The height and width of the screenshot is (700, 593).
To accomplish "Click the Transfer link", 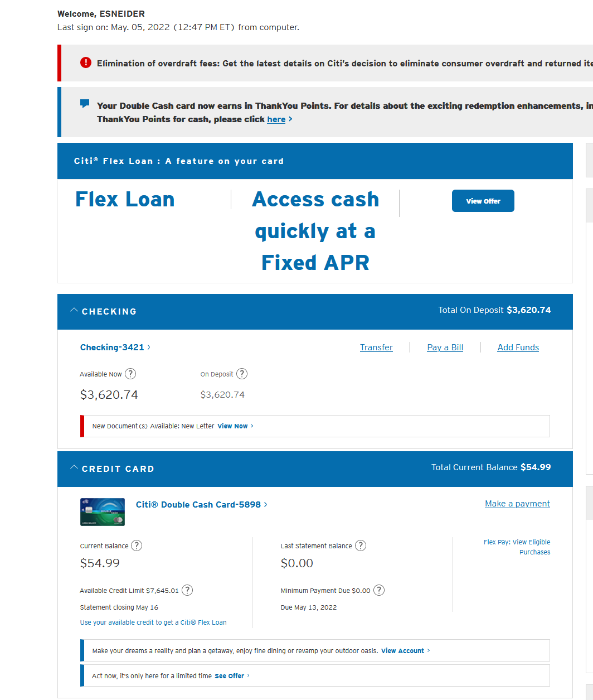I will pyautogui.click(x=376, y=347).
